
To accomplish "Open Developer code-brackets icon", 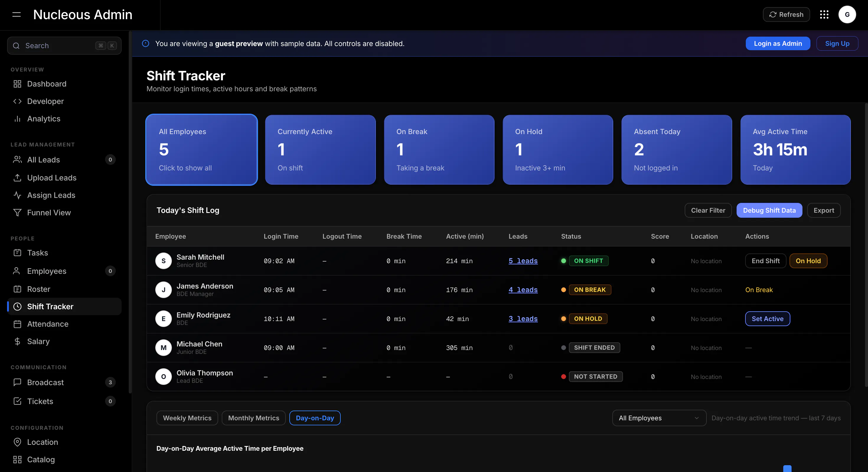I will click(x=17, y=102).
